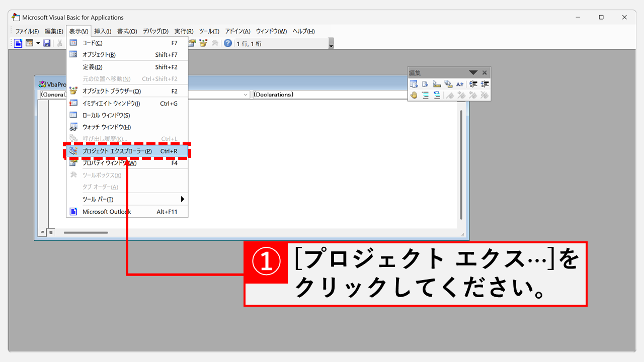644x362 pixels.
Task: Open Help using the blue question mark icon
Action: pos(228,43)
